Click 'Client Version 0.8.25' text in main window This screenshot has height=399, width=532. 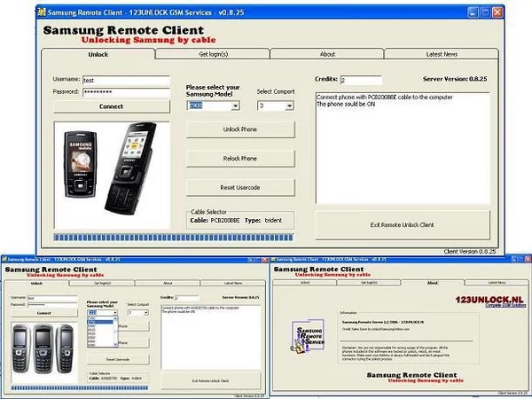(470, 252)
